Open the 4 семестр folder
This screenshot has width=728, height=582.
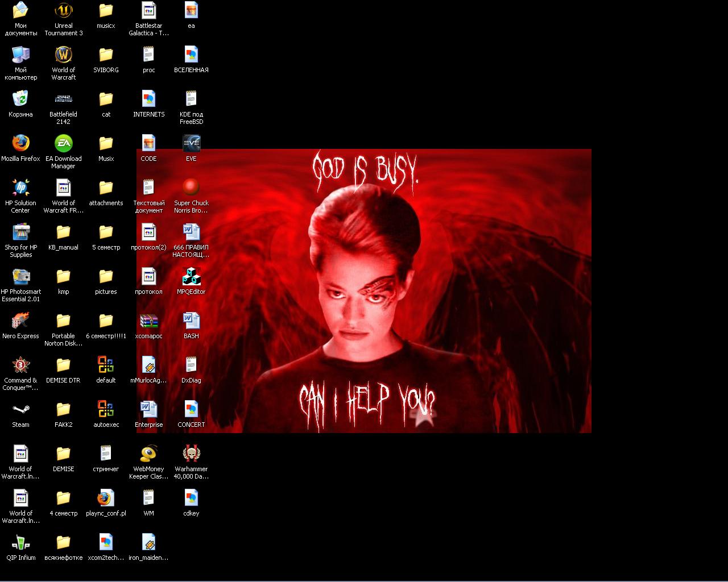63,498
